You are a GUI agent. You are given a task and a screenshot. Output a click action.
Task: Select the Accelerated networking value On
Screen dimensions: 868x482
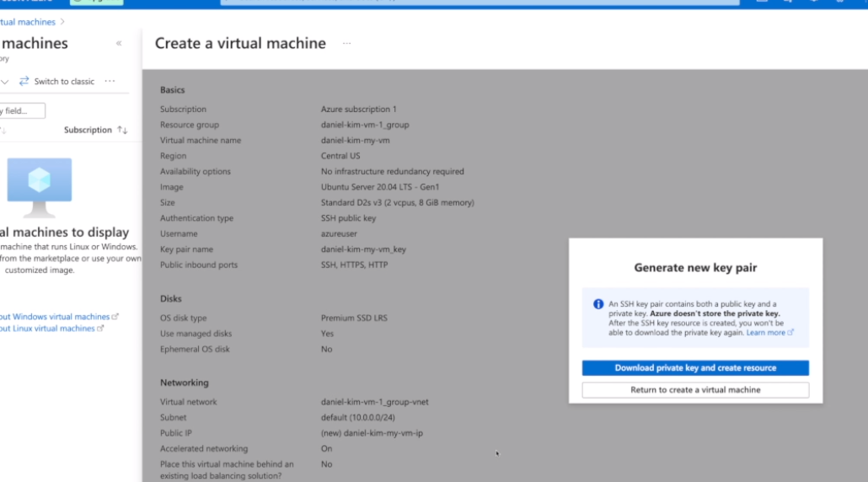coord(327,449)
